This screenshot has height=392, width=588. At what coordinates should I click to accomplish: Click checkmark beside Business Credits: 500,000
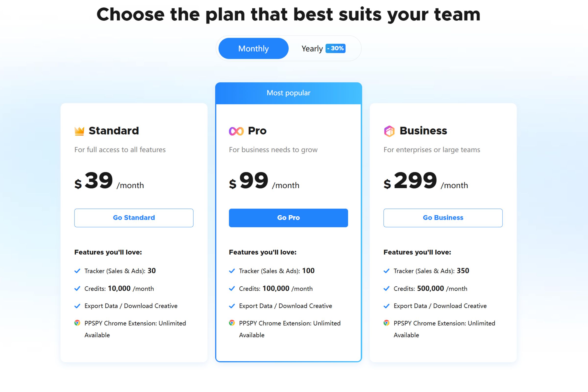tap(386, 289)
